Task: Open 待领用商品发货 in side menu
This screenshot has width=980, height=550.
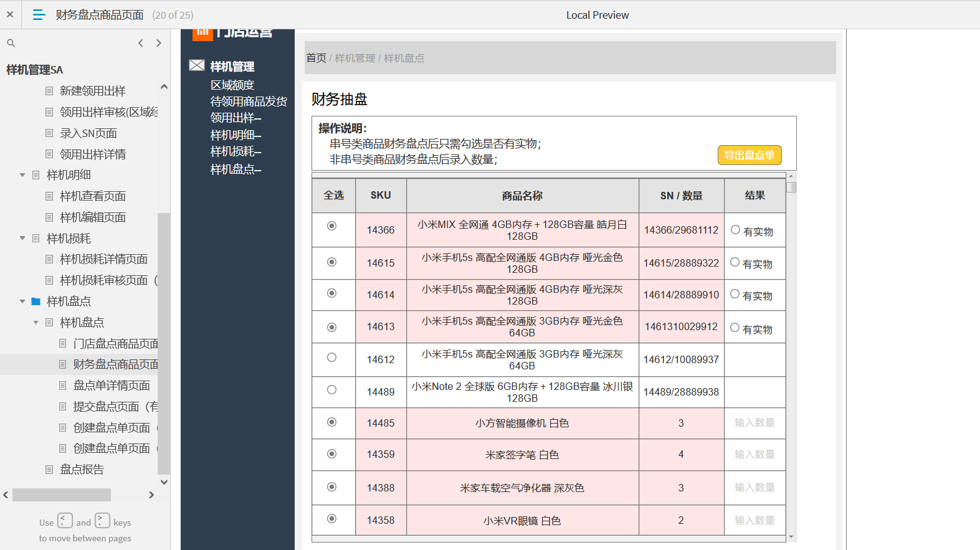Action: (x=249, y=102)
